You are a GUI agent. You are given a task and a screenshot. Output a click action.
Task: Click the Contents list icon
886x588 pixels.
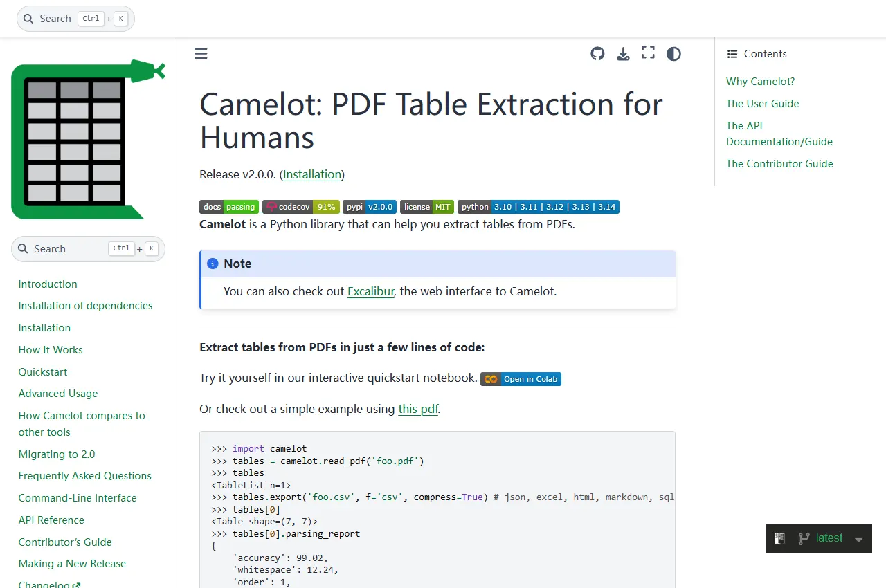(x=732, y=54)
